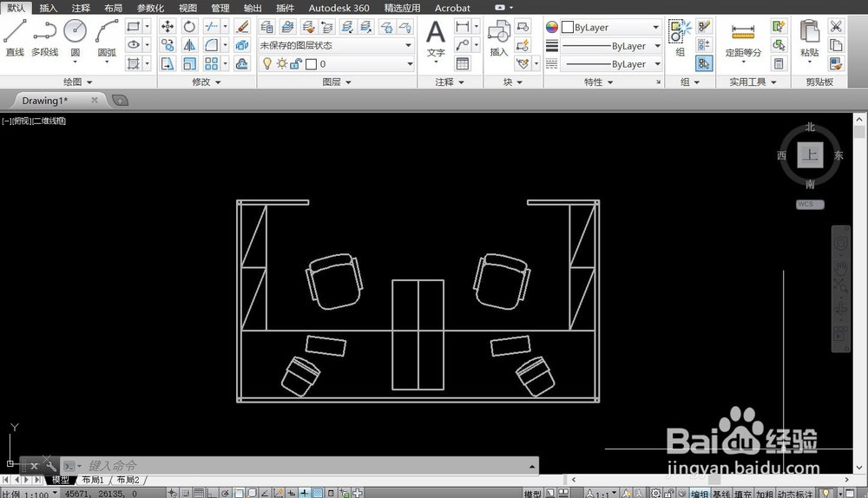This screenshot has width=868, height=498.
Task: Toggle 加粗 status bar button
Action: [x=765, y=494]
